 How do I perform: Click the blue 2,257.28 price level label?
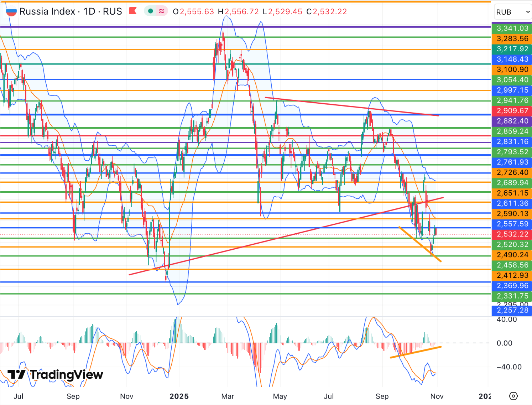point(512,311)
